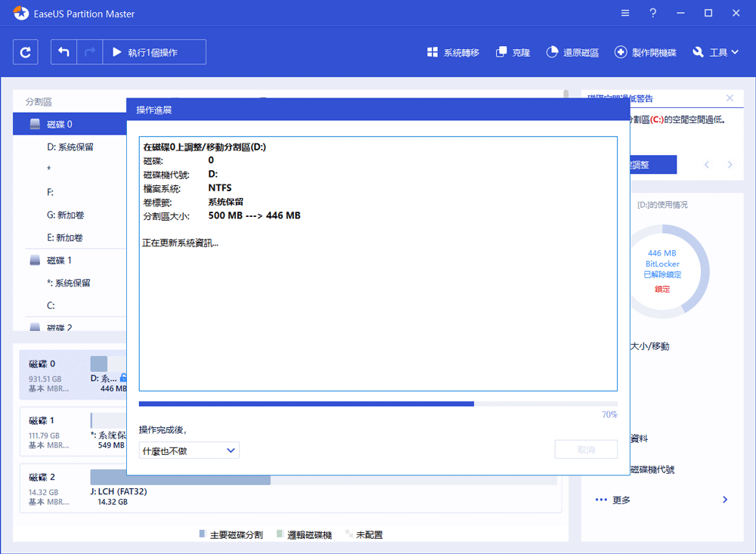
Task: Open the 什麼也不做 post-operation dropdown
Action: coord(189,450)
